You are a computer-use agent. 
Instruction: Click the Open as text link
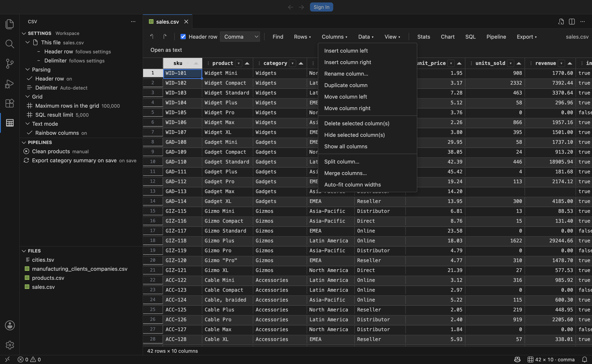point(166,50)
